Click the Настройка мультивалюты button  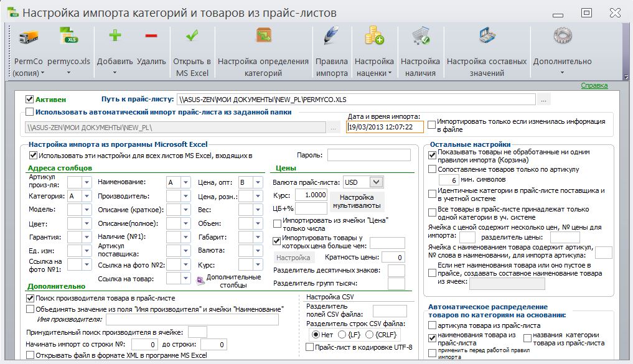pos(357,202)
